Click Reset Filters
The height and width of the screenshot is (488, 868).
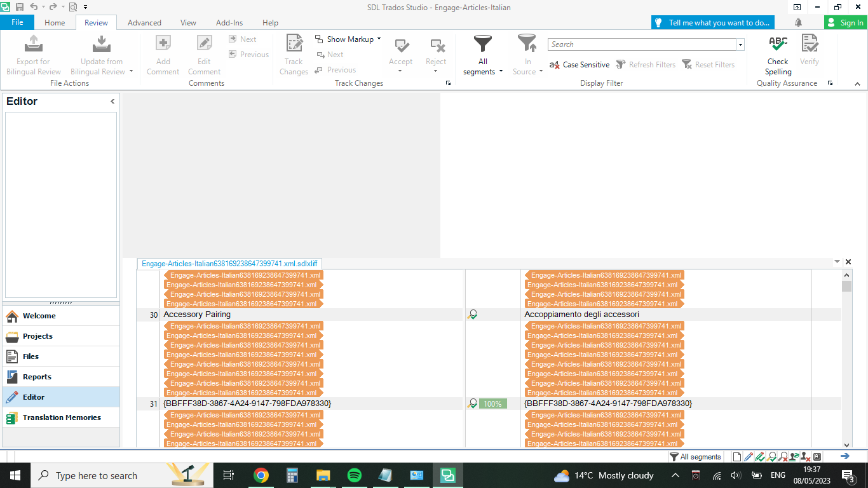tap(709, 65)
